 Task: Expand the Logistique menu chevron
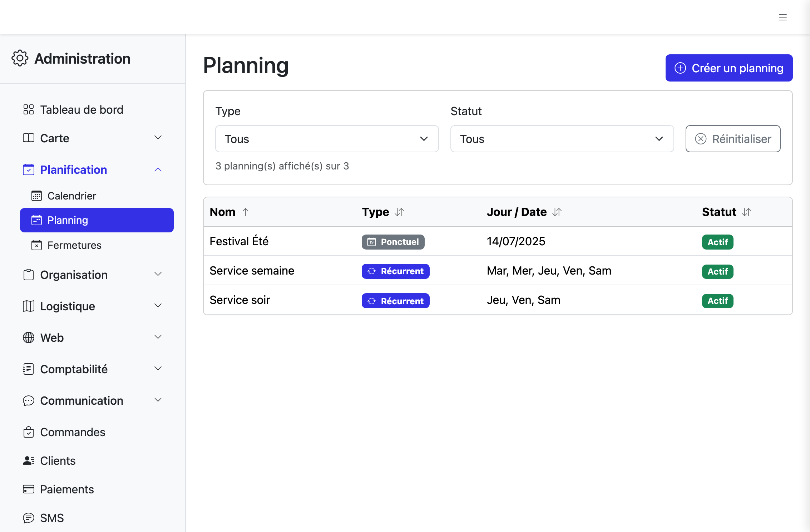pos(158,306)
